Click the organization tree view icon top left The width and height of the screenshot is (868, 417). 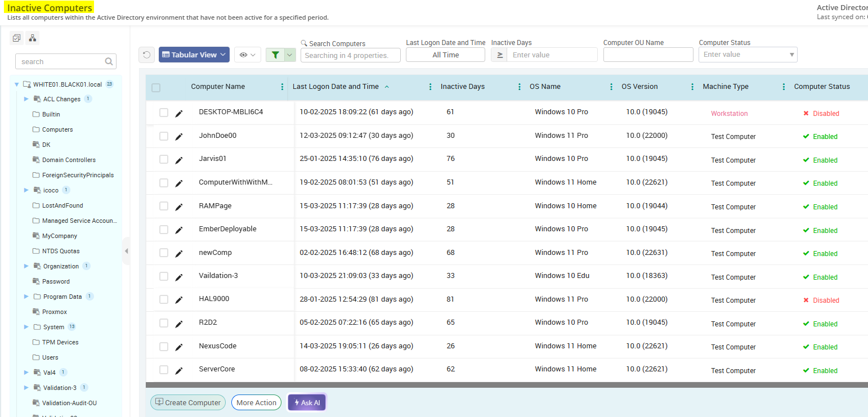pos(32,38)
